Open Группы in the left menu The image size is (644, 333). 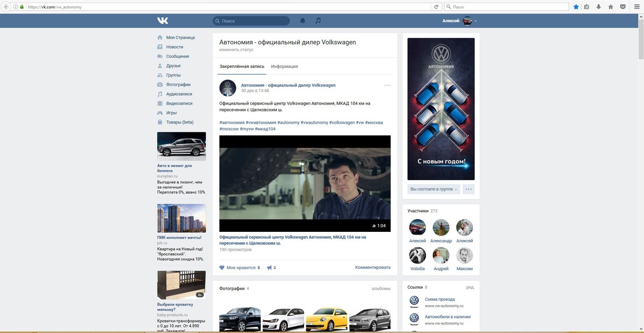click(173, 75)
